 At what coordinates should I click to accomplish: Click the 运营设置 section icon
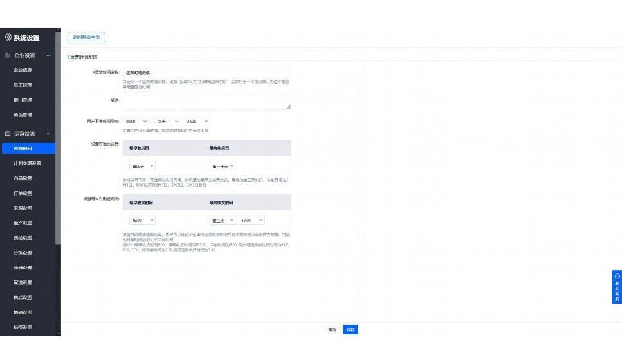(8, 134)
